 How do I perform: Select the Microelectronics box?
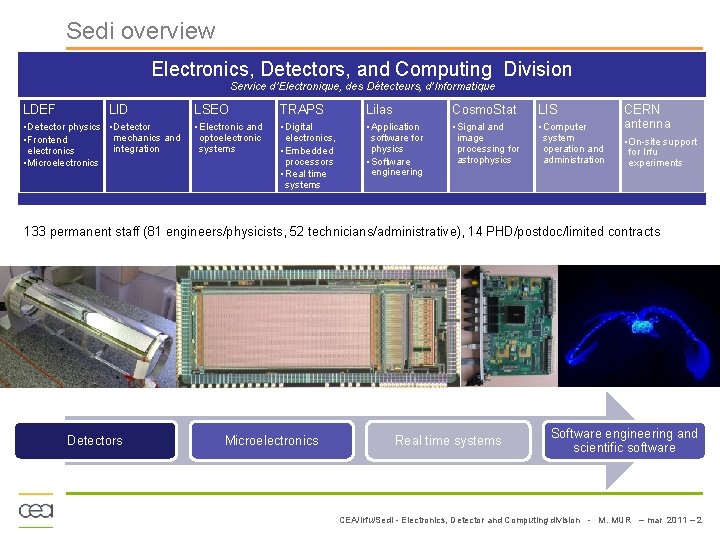[x=272, y=440]
